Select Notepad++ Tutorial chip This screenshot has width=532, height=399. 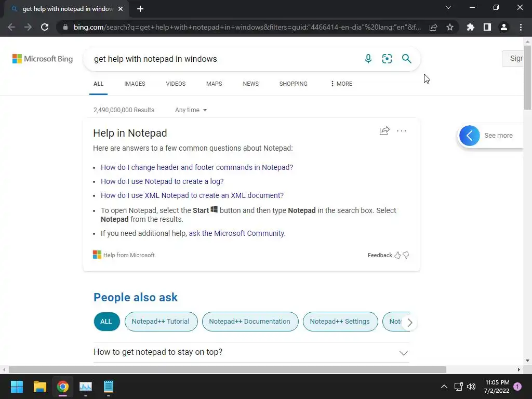coord(161,322)
